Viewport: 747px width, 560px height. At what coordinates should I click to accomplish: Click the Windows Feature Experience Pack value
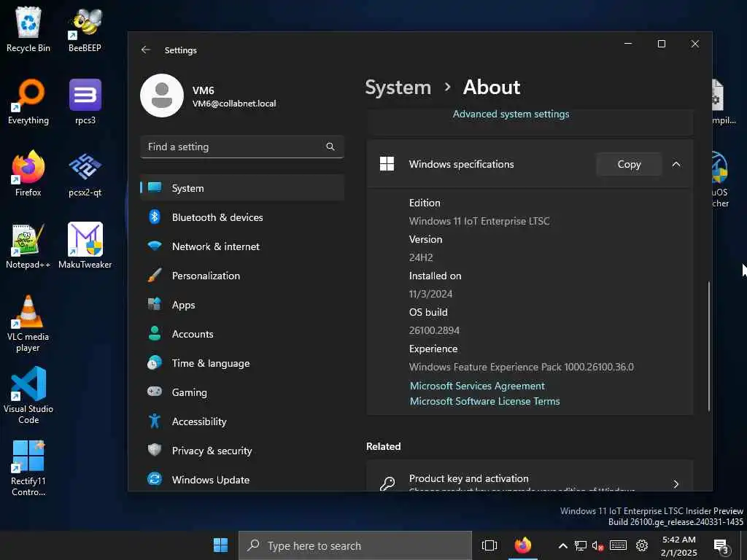tap(521, 367)
